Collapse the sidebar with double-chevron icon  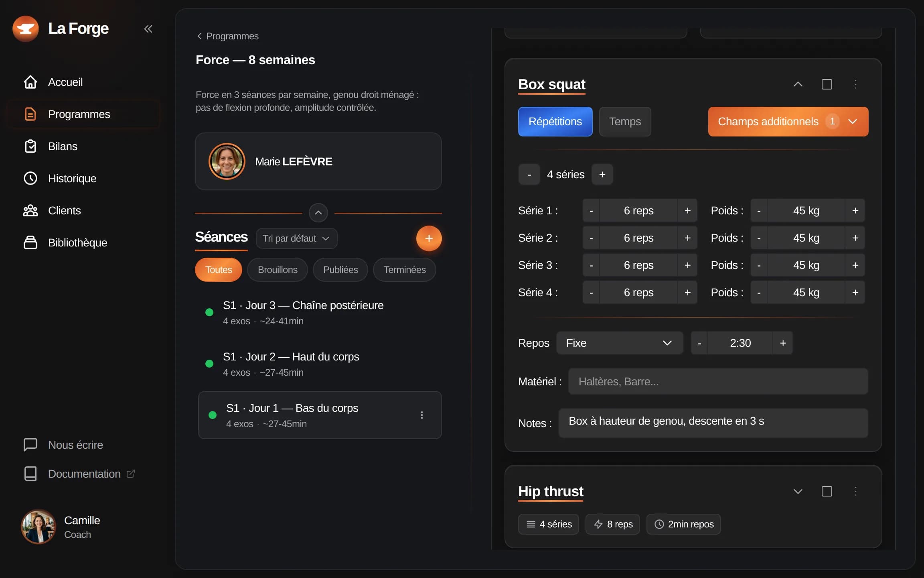(148, 28)
